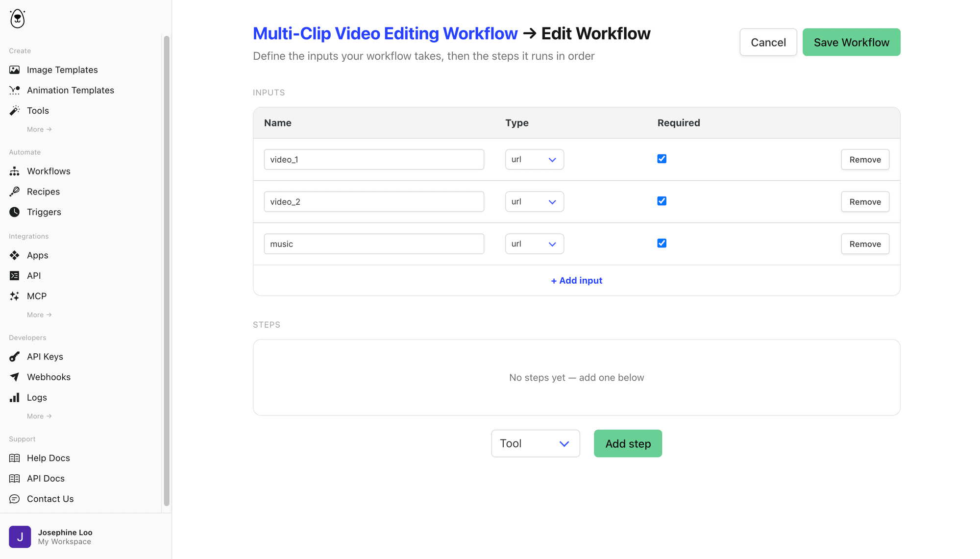Click the music name field
This screenshot has height=559, width=980.
coord(374,244)
